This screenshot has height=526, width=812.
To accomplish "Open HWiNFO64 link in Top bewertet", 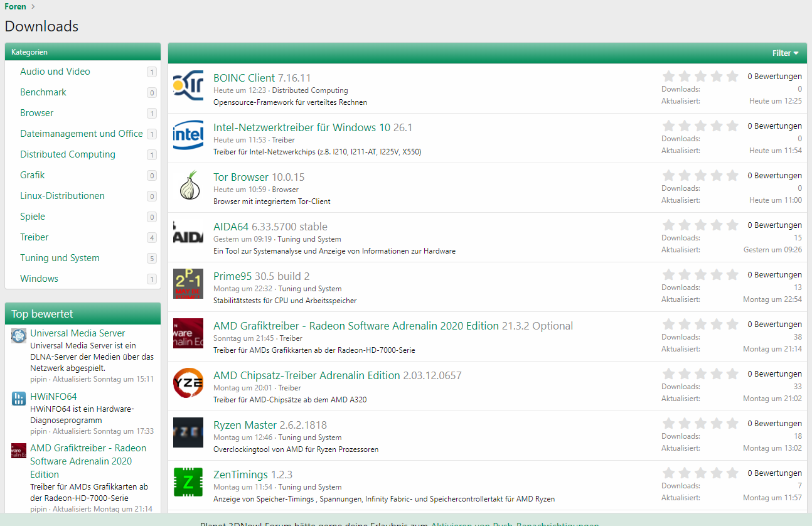I will pos(53,397).
